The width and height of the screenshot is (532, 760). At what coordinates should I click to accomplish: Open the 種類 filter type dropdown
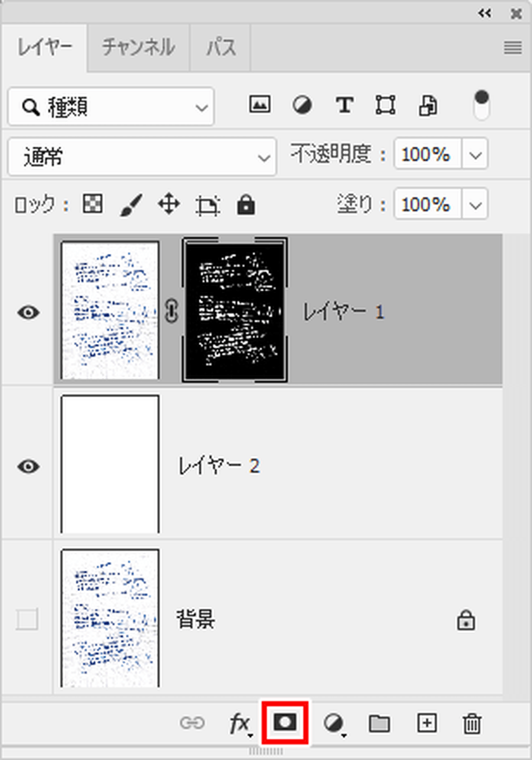(x=111, y=106)
